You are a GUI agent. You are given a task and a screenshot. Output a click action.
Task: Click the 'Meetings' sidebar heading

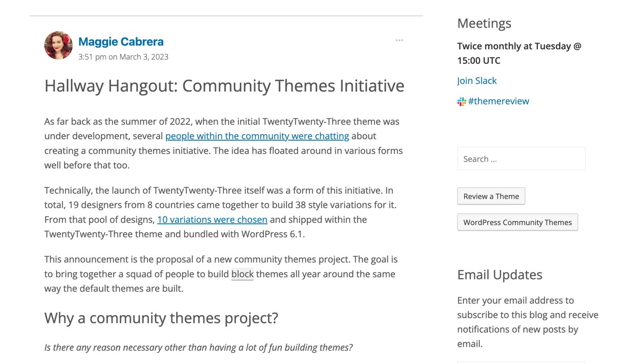(x=484, y=23)
